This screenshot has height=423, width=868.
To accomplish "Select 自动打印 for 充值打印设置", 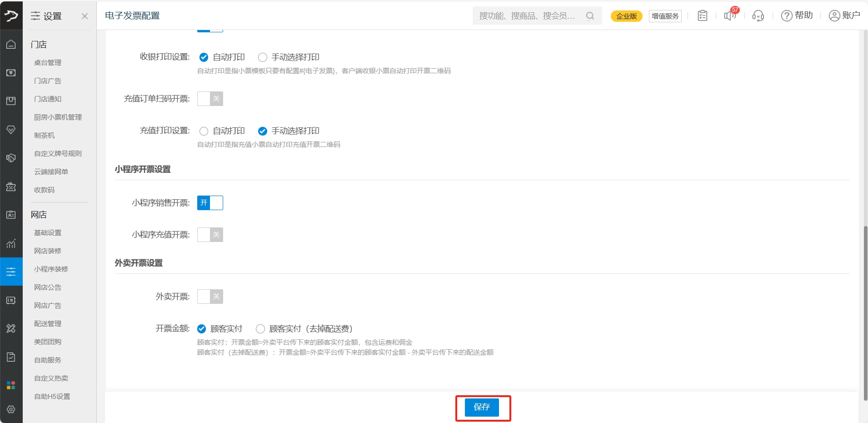I will (x=204, y=131).
